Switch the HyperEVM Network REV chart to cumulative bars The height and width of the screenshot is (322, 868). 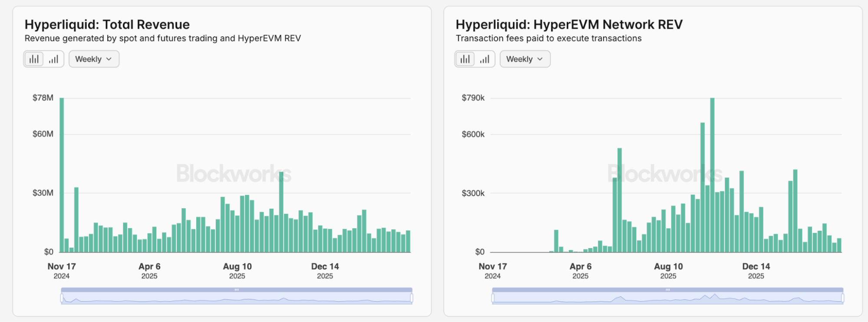(x=485, y=59)
